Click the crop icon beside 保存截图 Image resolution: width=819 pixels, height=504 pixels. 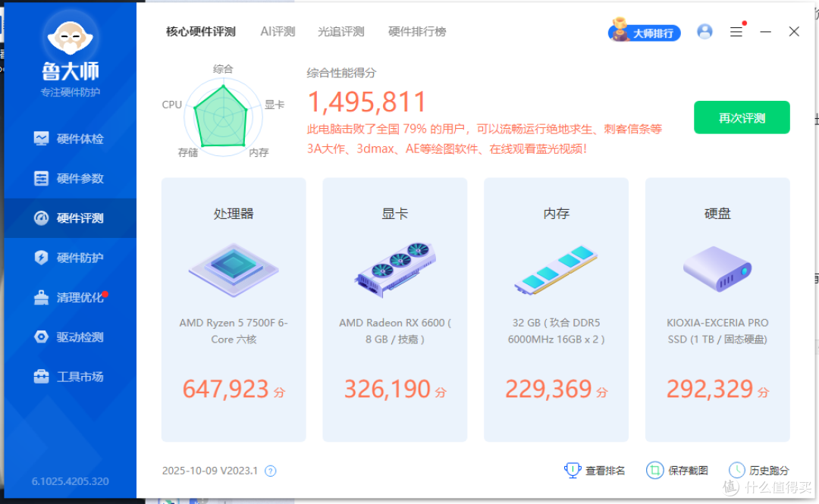(x=654, y=470)
